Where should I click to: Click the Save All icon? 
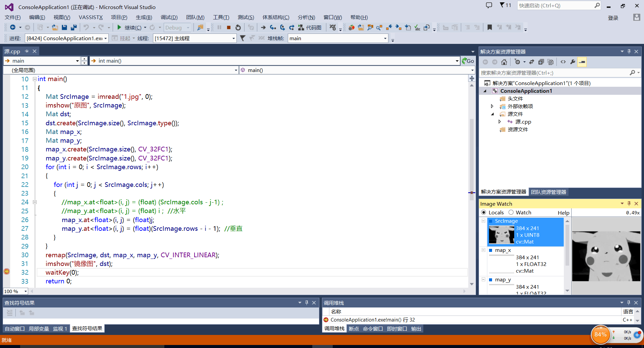click(x=73, y=27)
